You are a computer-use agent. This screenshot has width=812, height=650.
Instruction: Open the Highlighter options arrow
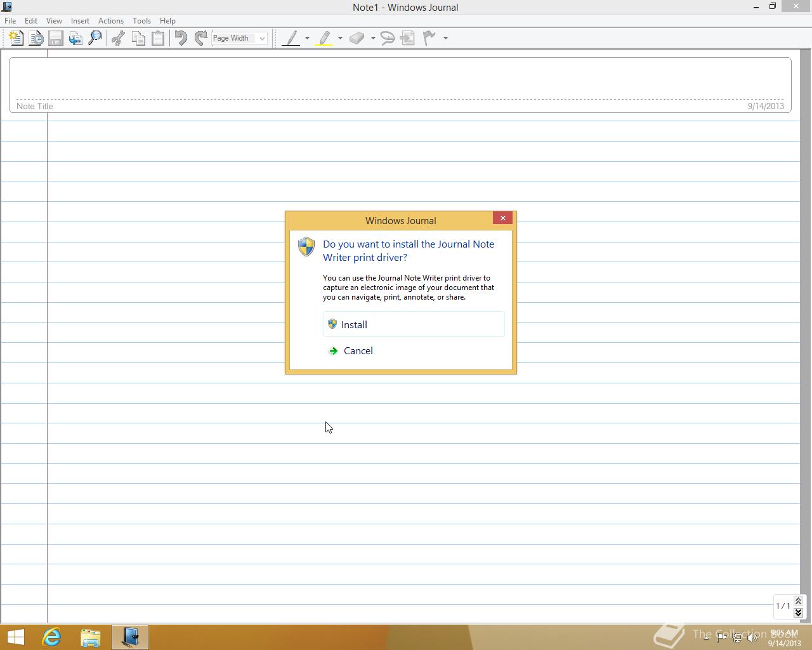(340, 38)
